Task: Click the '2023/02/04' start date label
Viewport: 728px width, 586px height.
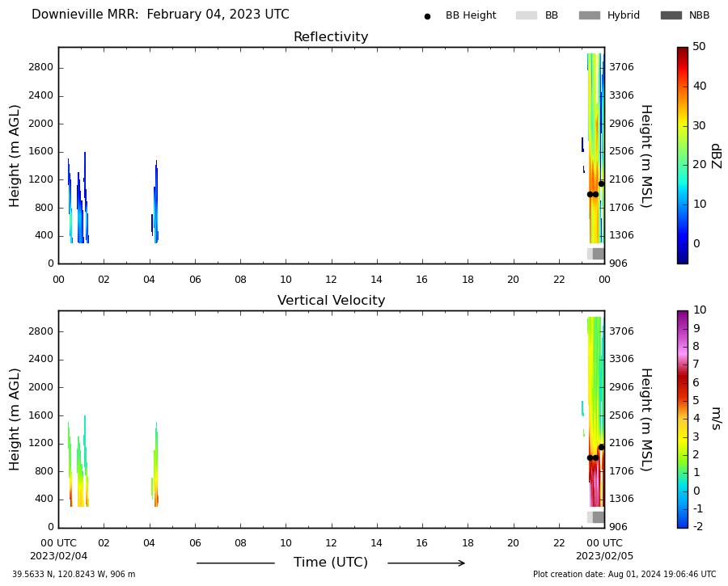Action: click(x=58, y=556)
